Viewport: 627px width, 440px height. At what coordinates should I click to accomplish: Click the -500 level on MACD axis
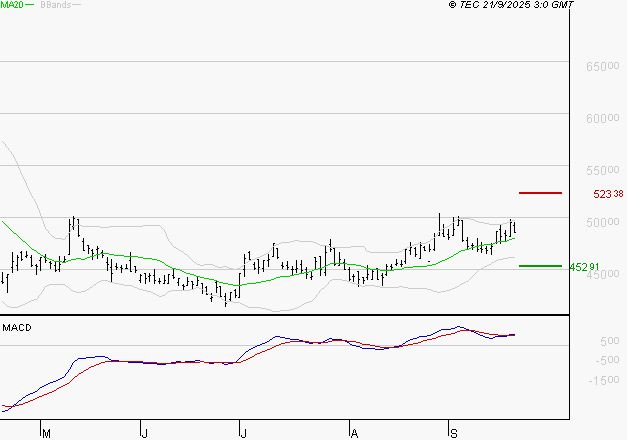click(x=599, y=360)
